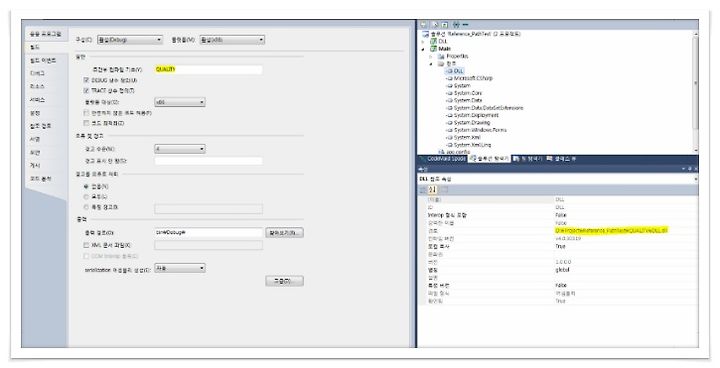
Task: Open the 참조 경로 (Reference Paths) page tab
Action: click(41, 126)
